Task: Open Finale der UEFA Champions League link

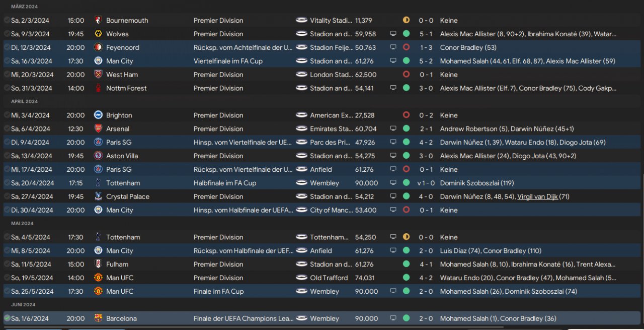Action: tap(243, 318)
